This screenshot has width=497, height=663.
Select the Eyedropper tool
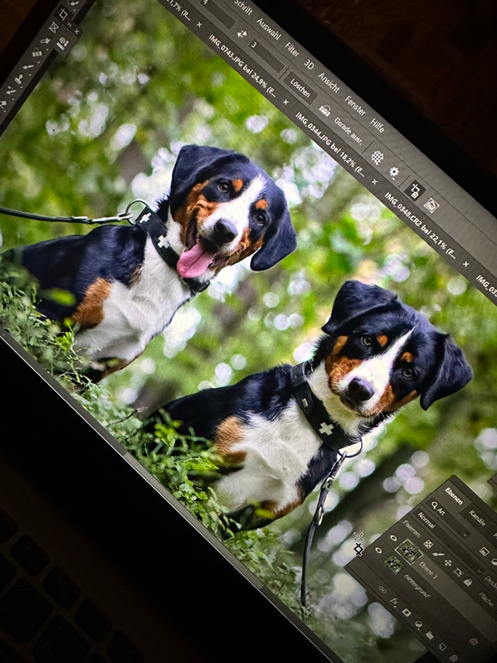[45, 40]
